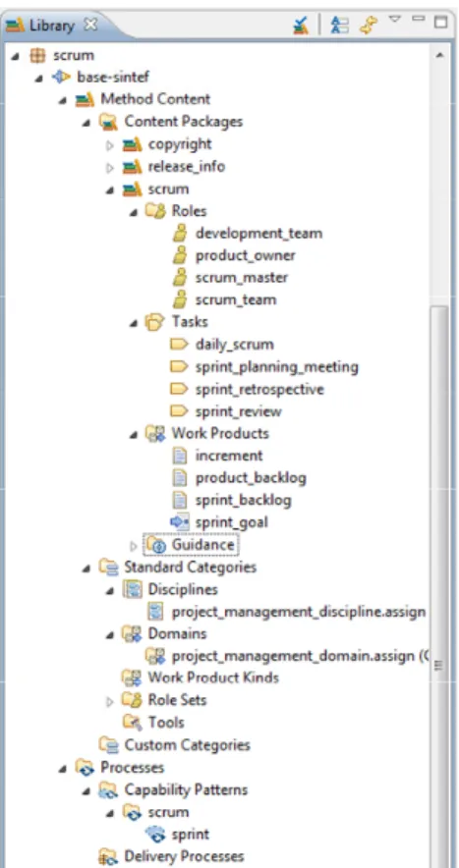Image resolution: width=459 pixels, height=868 pixels.
Task: Collapse the Roles folder
Action: pos(133,212)
